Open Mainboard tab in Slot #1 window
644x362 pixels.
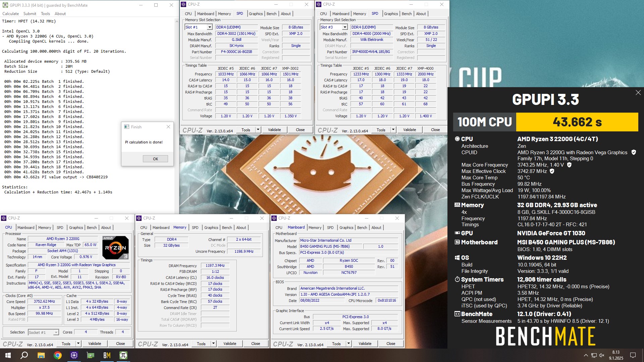pyautogui.click(x=206, y=14)
